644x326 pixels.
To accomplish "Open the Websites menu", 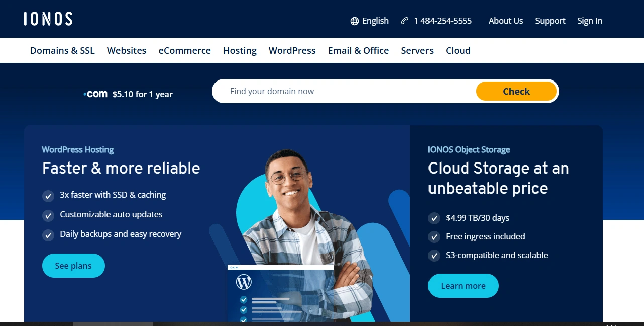I will tap(127, 50).
